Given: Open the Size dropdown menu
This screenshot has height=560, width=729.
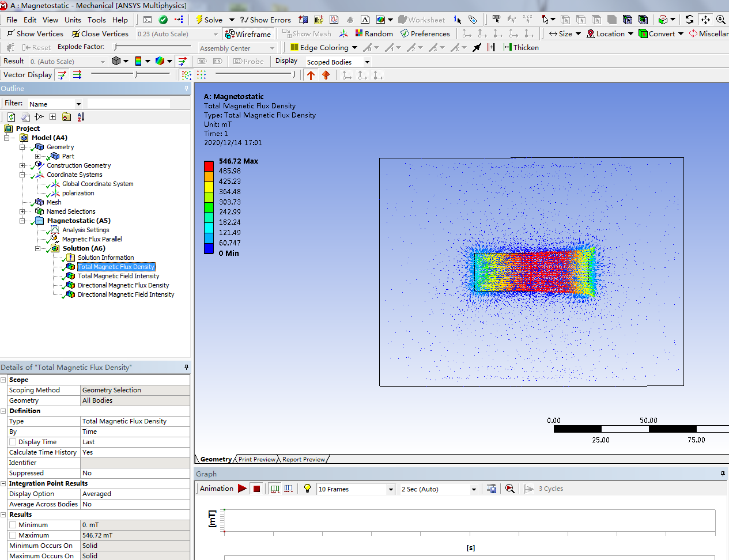Looking at the screenshot, I should pos(565,33).
